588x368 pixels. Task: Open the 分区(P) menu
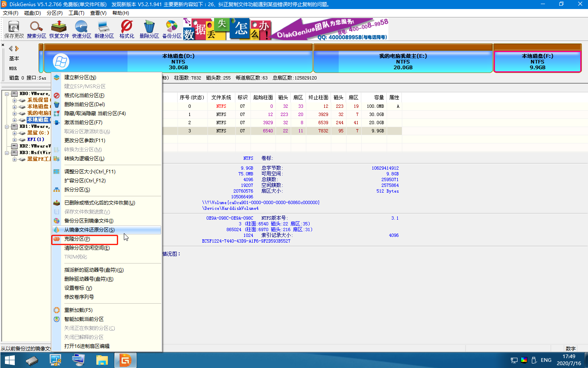click(x=55, y=13)
